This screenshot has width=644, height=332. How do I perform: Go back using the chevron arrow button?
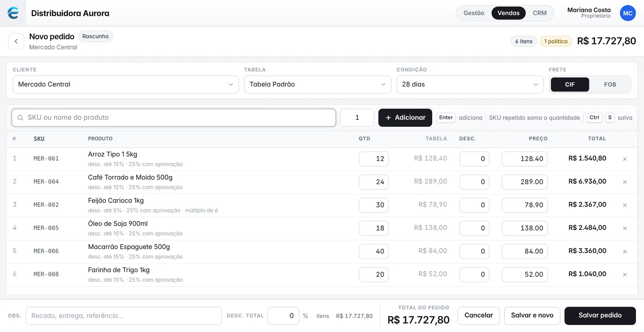tap(16, 41)
